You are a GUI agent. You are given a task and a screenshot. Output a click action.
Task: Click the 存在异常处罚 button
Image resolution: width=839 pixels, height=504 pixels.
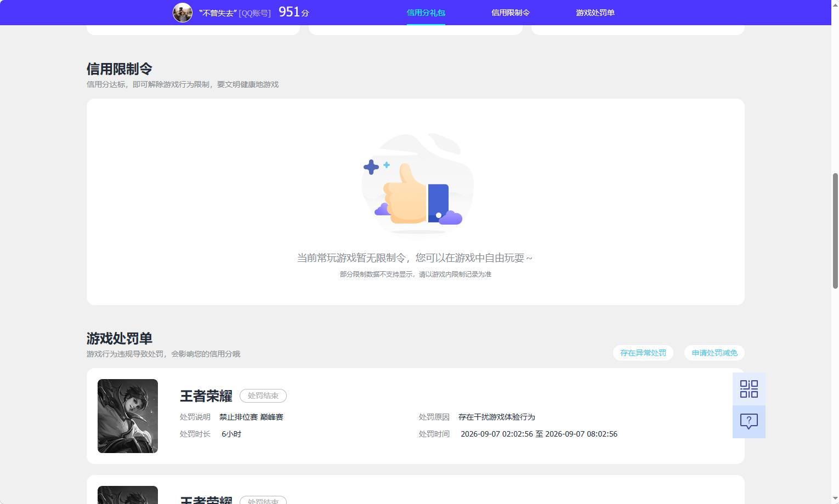[643, 353]
